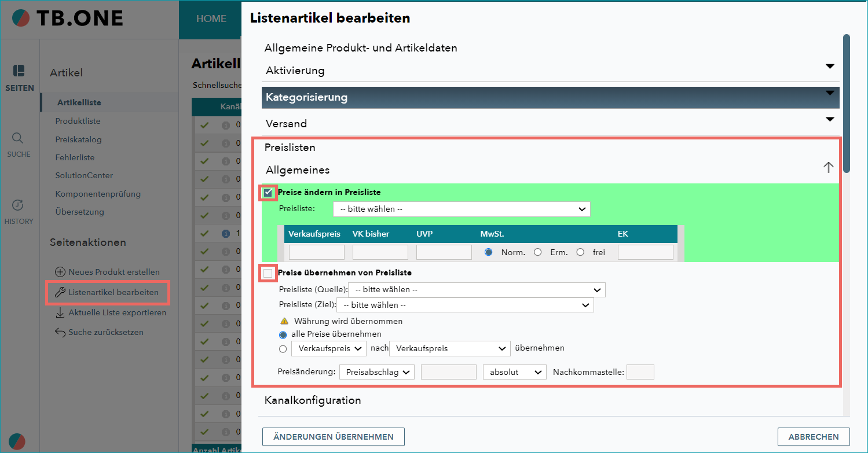Select the Norm. MwSt. radio button
The image size is (868, 453).
pyautogui.click(x=489, y=252)
